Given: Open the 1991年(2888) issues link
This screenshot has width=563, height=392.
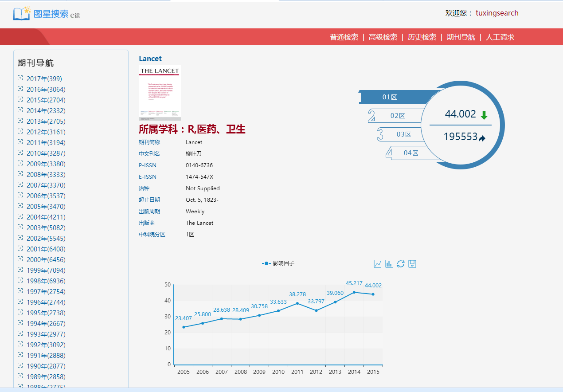Looking at the screenshot, I should 46,356.
